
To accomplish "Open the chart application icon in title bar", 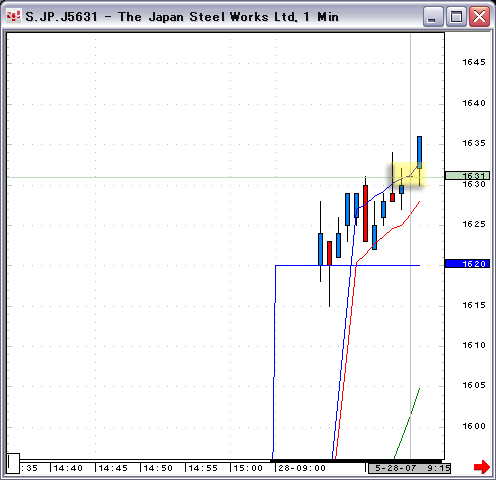I will pyautogui.click(x=14, y=16).
